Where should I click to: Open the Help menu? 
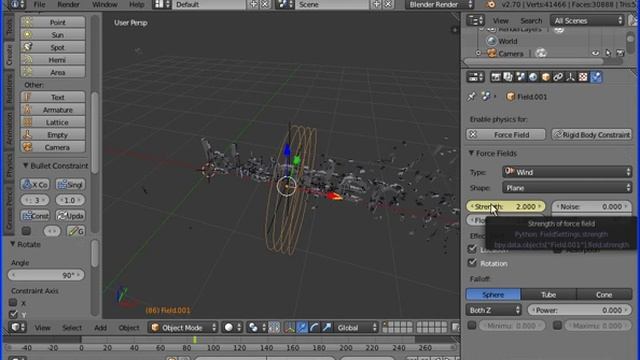[x=136, y=4]
